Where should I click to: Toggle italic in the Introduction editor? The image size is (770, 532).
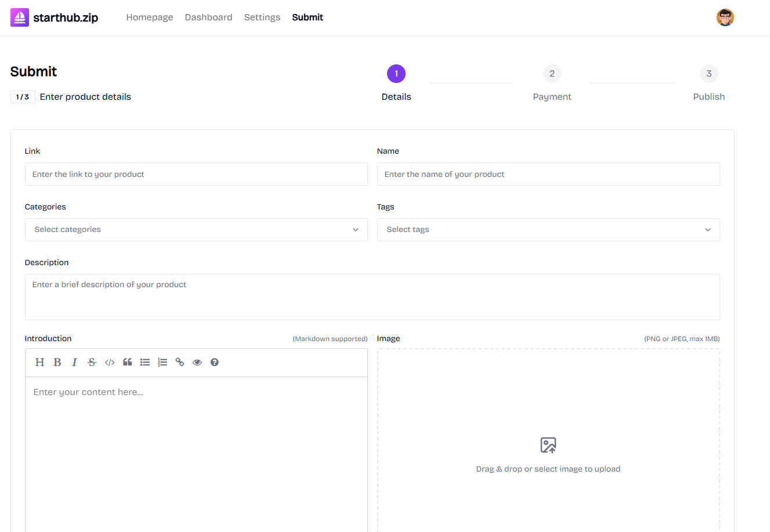pyautogui.click(x=74, y=362)
